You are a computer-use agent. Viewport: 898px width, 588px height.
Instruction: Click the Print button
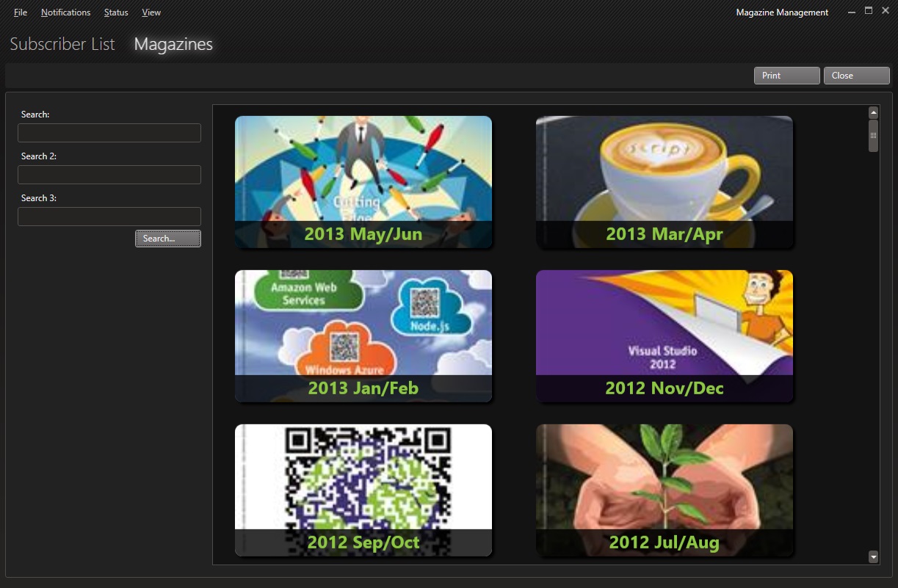tap(786, 76)
